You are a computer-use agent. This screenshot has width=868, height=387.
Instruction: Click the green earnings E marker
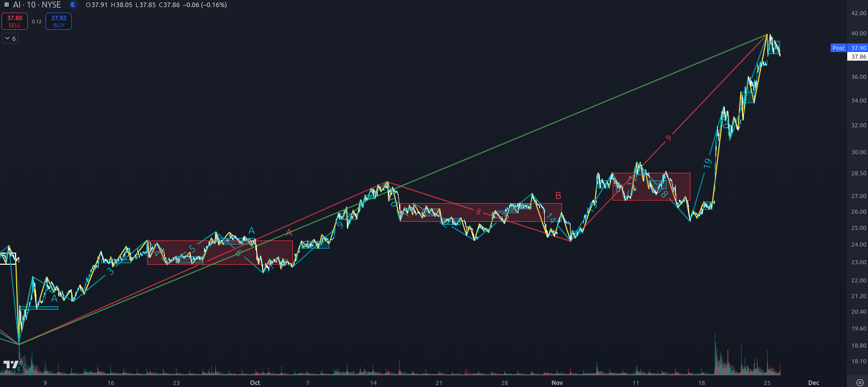[x=19, y=369]
